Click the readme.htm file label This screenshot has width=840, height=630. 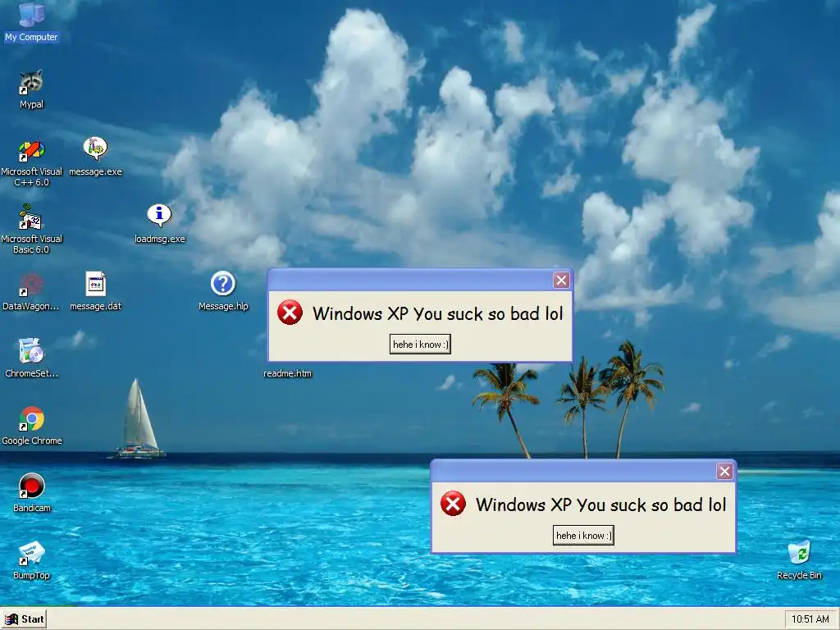click(x=287, y=373)
